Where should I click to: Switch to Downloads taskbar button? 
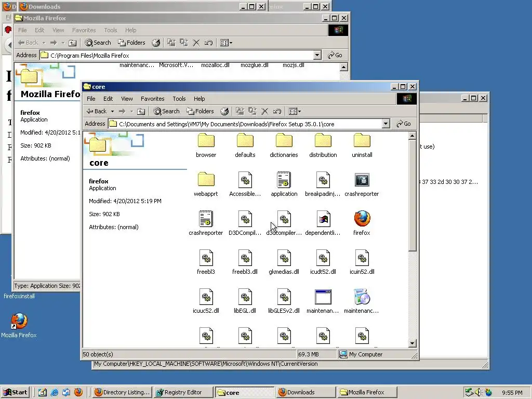pos(305,392)
